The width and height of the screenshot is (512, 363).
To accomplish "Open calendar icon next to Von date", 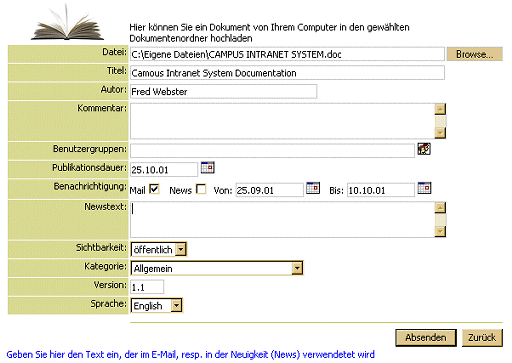I will 313,188.
